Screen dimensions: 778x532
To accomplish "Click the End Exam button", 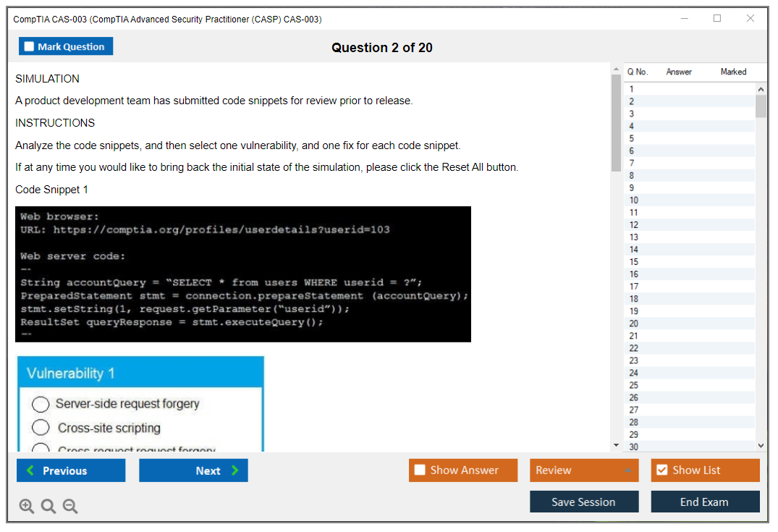I will [x=705, y=502].
